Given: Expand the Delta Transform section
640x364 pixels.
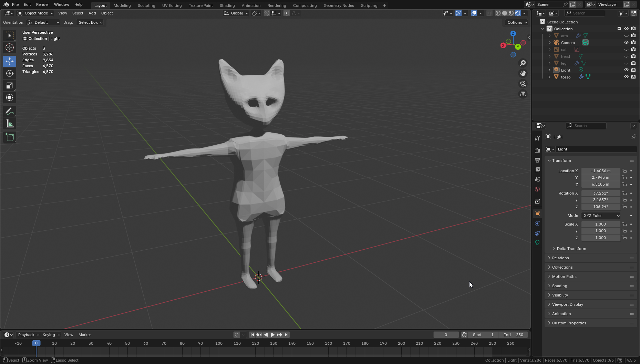Looking at the screenshot, I should 571,249.
